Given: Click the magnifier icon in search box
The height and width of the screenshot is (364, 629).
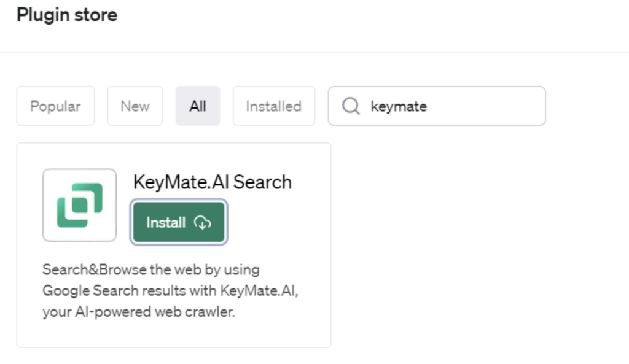Looking at the screenshot, I should tap(350, 106).
